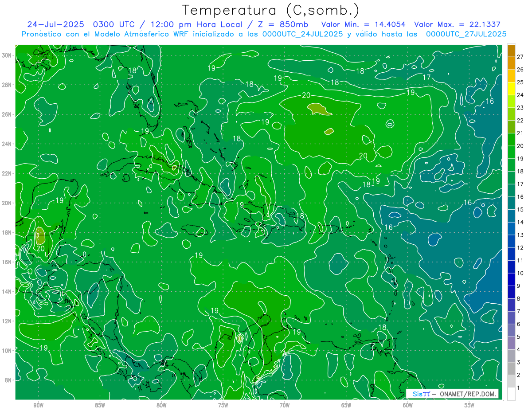Click the "75W" longitude label
The width and height of the screenshot is (532, 411).
pyautogui.click(x=223, y=405)
